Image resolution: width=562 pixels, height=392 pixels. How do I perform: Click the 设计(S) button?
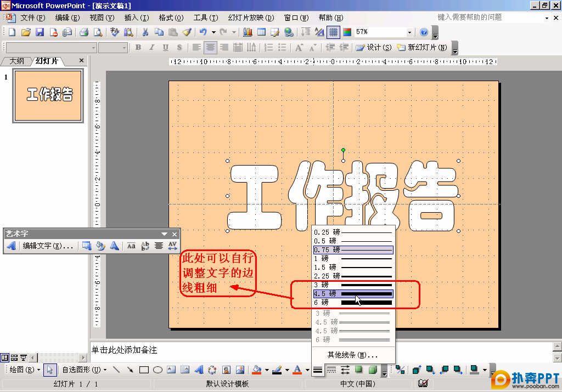click(374, 47)
